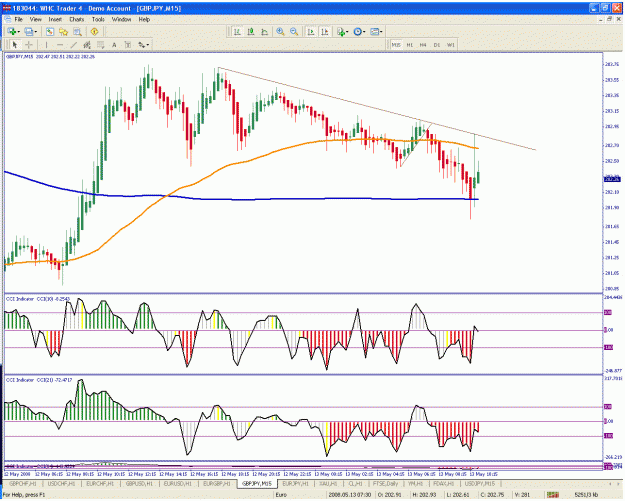Select the Text Label tool
625x501 pixels.
click(128, 45)
